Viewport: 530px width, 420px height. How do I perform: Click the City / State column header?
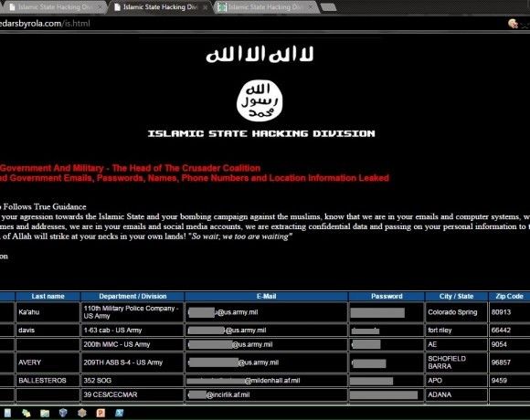coord(456,296)
